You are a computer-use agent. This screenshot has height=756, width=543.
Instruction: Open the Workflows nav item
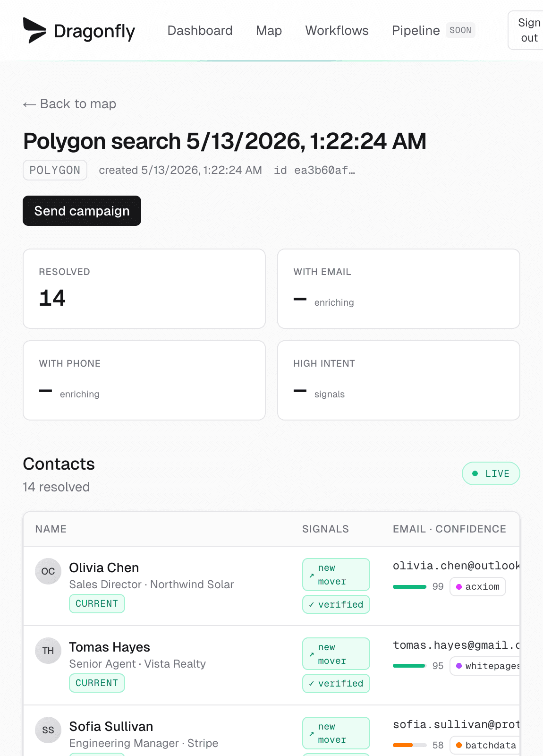[337, 31]
